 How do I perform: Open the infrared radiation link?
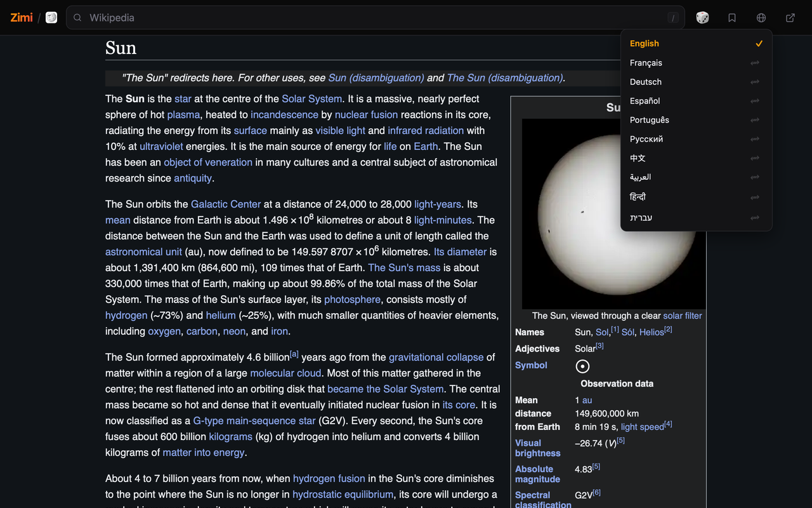(426, 131)
